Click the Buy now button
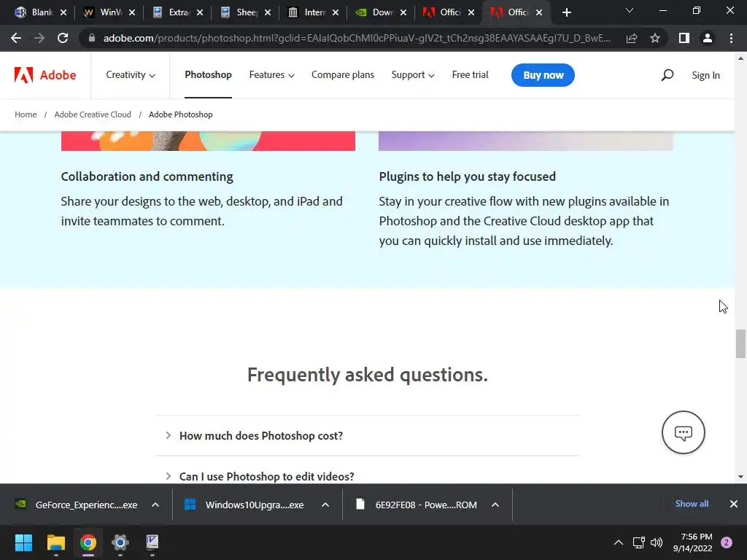 coord(543,75)
